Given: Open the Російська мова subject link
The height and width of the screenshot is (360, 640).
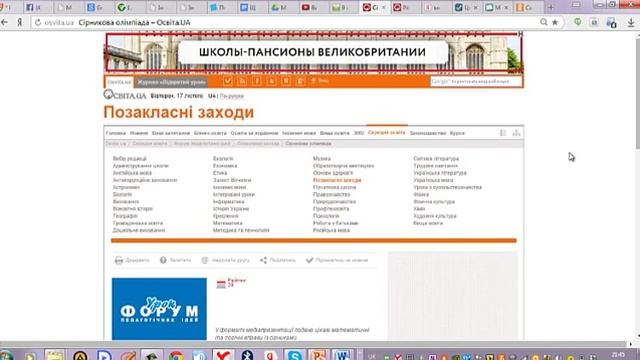Looking at the screenshot, I should [331, 230].
